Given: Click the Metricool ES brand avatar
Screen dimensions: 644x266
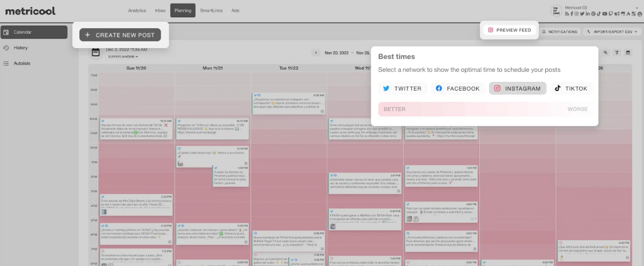Looking at the screenshot, I should 557,10.
